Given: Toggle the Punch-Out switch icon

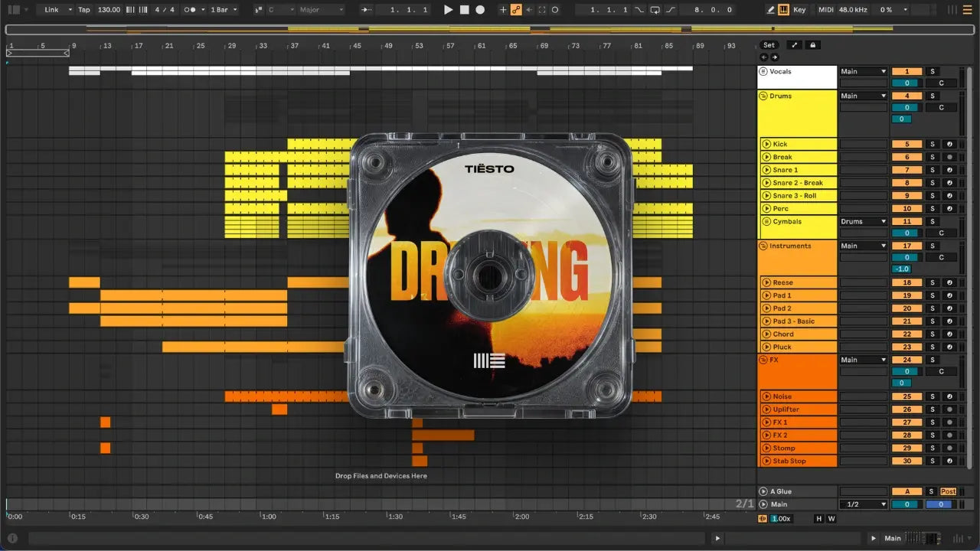Looking at the screenshot, I should pos(671,10).
